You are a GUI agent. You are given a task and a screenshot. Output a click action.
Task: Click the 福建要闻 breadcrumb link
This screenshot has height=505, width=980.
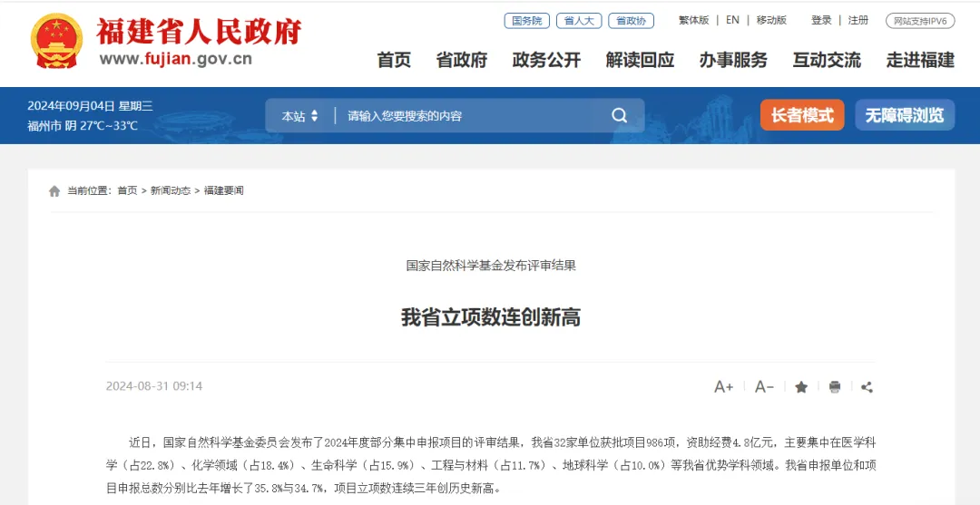pyautogui.click(x=224, y=191)
